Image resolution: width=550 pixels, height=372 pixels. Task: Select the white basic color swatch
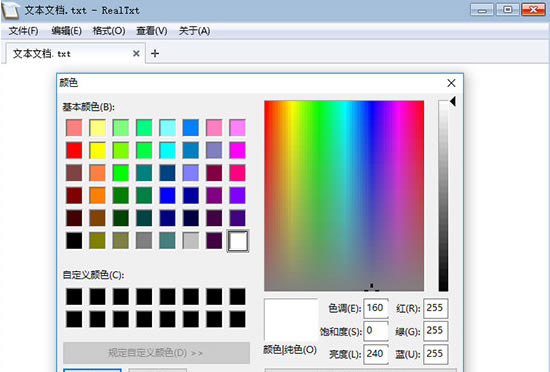238,241
